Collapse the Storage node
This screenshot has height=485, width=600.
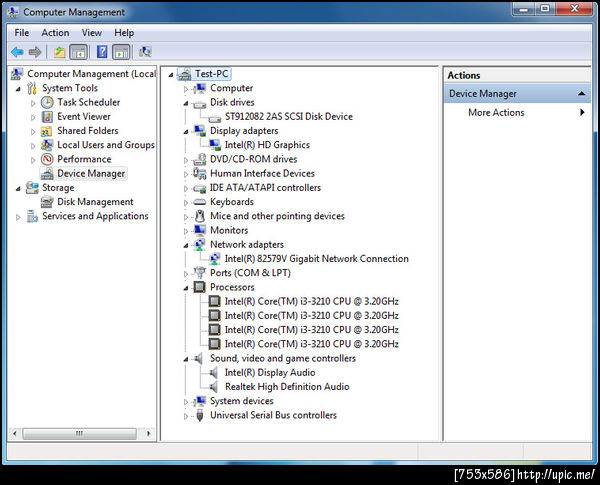coord(18,188)
